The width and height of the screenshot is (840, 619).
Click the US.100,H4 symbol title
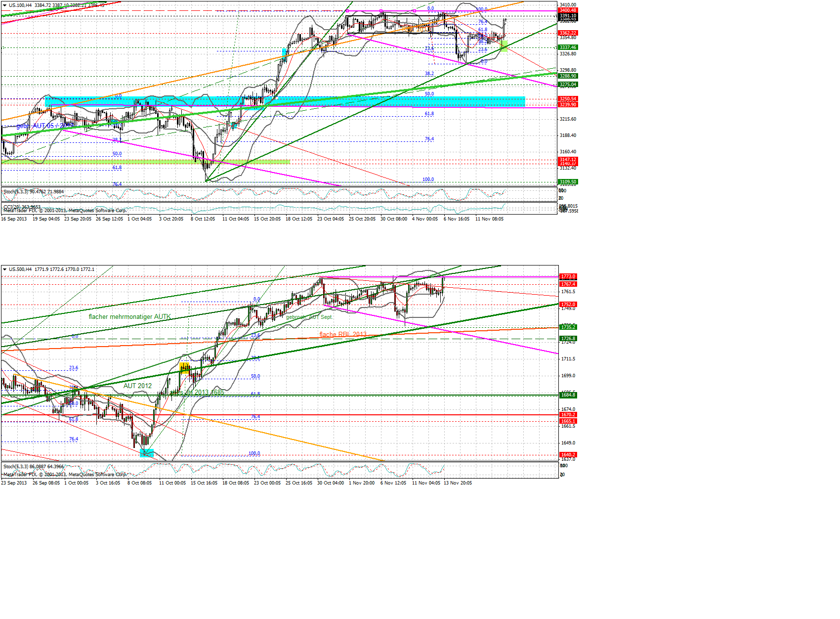tap(20, 5)
